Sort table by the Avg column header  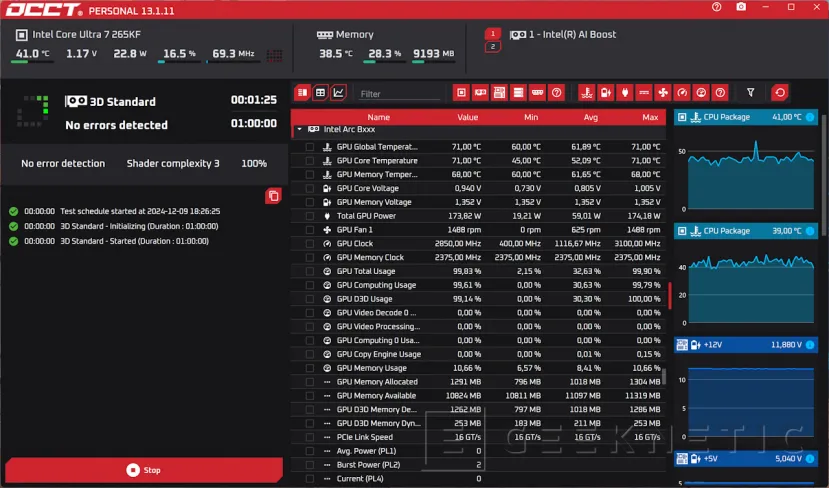(x=591, y=117)
